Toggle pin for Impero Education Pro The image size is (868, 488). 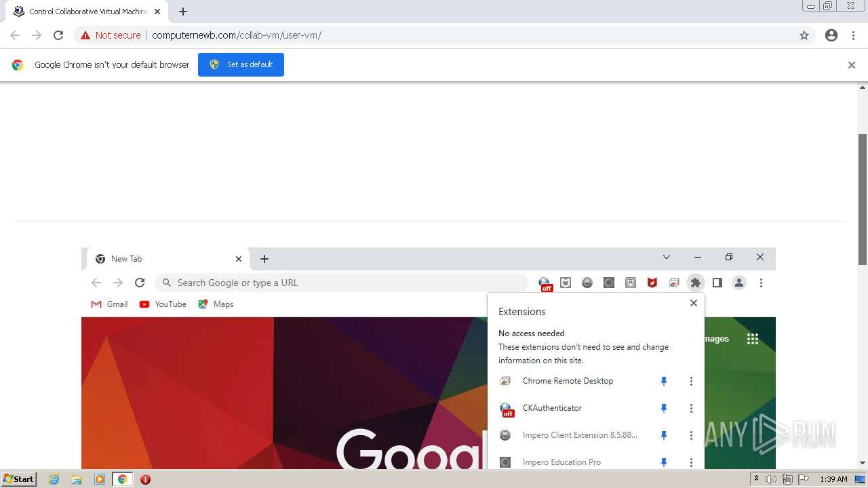point(664,462)
